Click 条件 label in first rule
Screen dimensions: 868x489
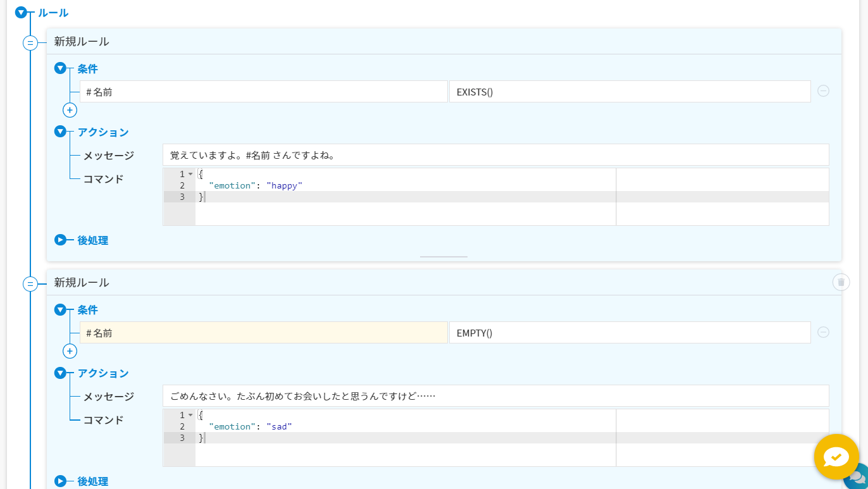point(88,68)
